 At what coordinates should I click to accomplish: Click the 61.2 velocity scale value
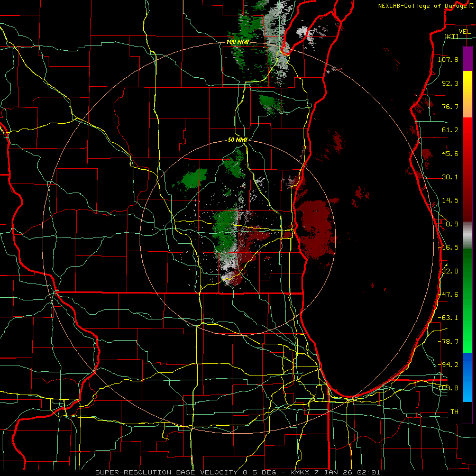point(450,130)
